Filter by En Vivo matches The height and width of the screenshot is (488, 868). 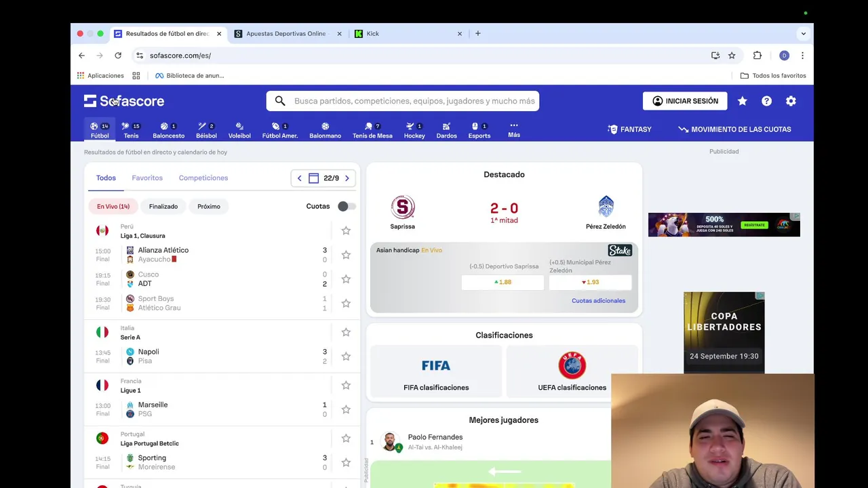point(113,206)
